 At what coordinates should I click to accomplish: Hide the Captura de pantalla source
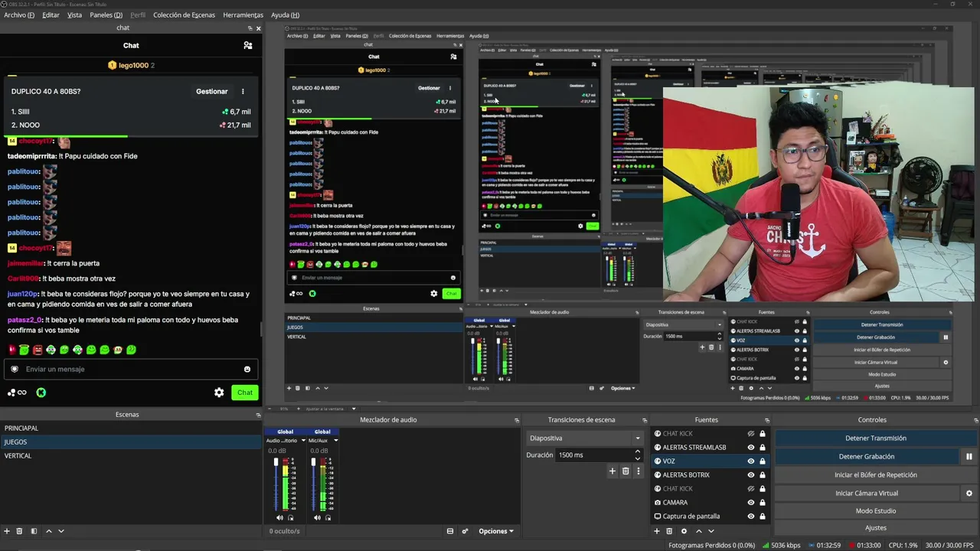coord(751,517)
